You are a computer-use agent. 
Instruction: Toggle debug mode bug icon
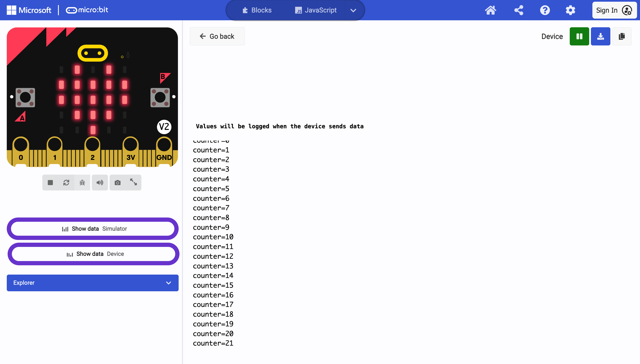pos(82,182)
